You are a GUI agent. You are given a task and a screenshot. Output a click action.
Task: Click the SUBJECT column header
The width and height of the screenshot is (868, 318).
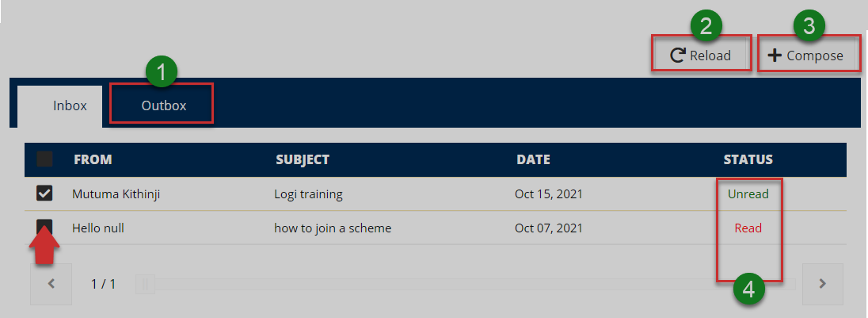[x=302, y=159]
